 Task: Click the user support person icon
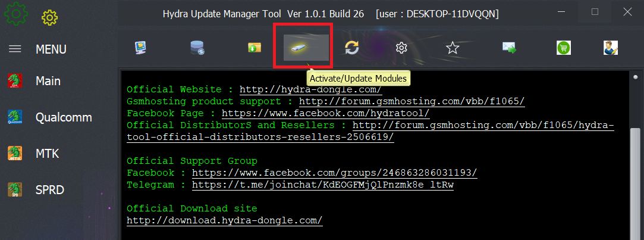pos(611,48)
